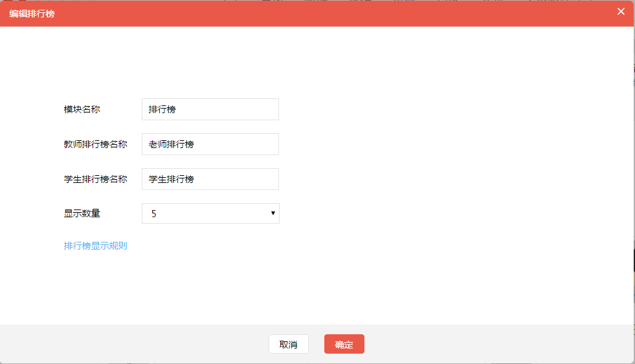Screen dimensions: 635x364
Task: Close the 编辑排行榜 dialog
Action: coord(621,12)
